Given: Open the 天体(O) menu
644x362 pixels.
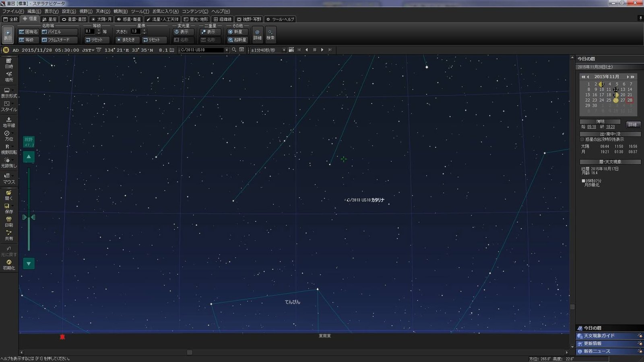Looking at the screenshot, I should click(x=103, y=11).
